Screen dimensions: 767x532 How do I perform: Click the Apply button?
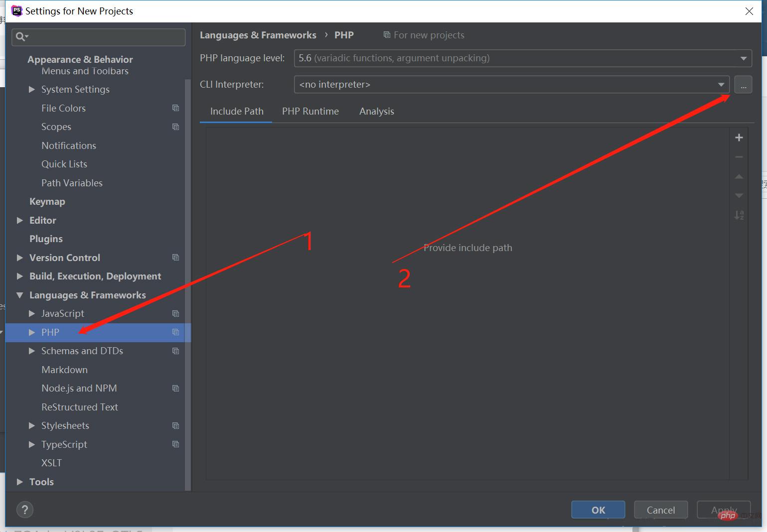click(724, 510)
